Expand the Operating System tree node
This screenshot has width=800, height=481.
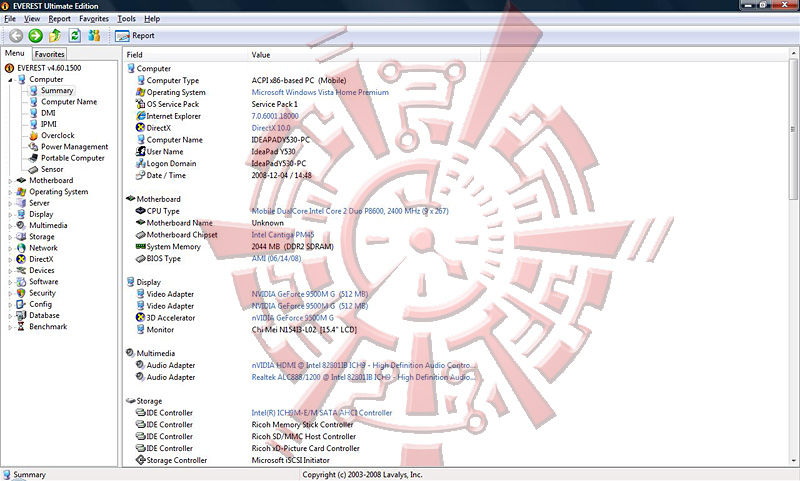(10, 192)
